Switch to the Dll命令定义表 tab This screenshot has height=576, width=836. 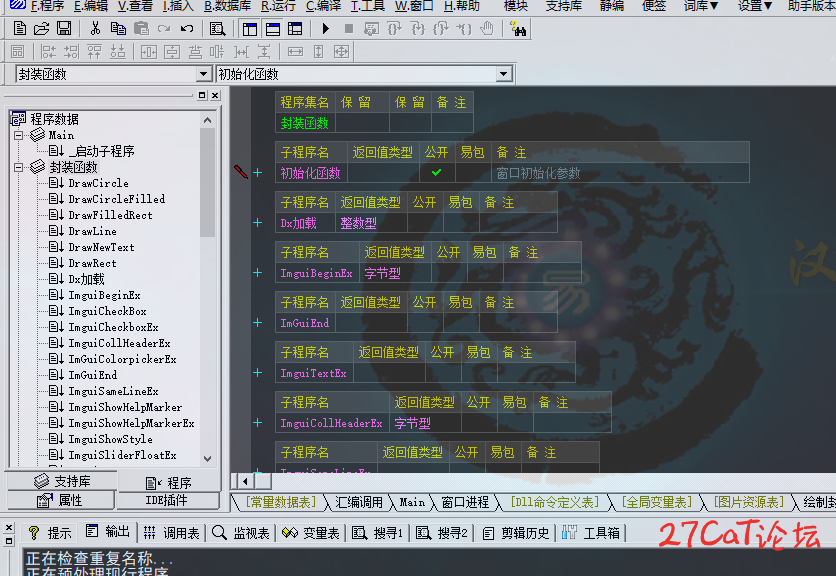tap(554, 502)
